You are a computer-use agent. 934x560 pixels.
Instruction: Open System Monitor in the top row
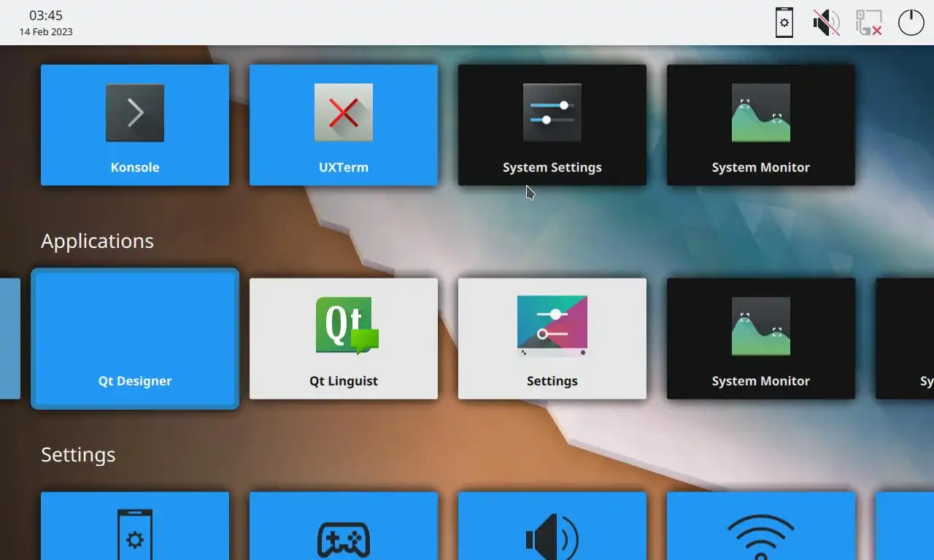(761, 125)
